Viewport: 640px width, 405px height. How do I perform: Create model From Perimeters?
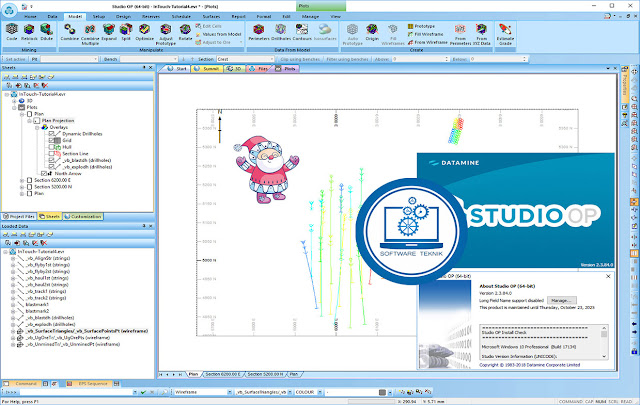pyautogui.click(x=460, y=34)
